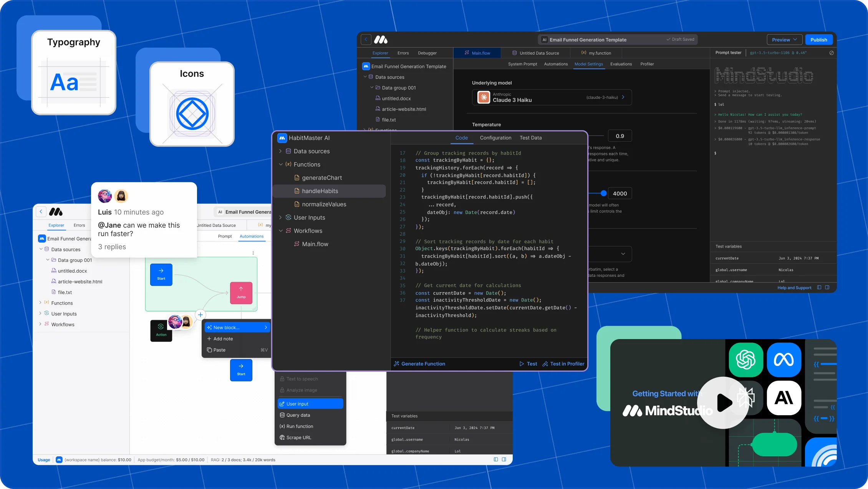This screenshot has width=868, height=489.
Task: Play the Getting Started with MindStudio video
Action: pyautogui.click(x=723, y=403)
